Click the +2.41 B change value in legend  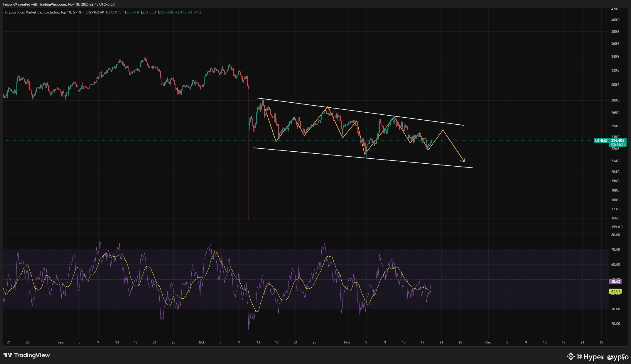[180, 12]
